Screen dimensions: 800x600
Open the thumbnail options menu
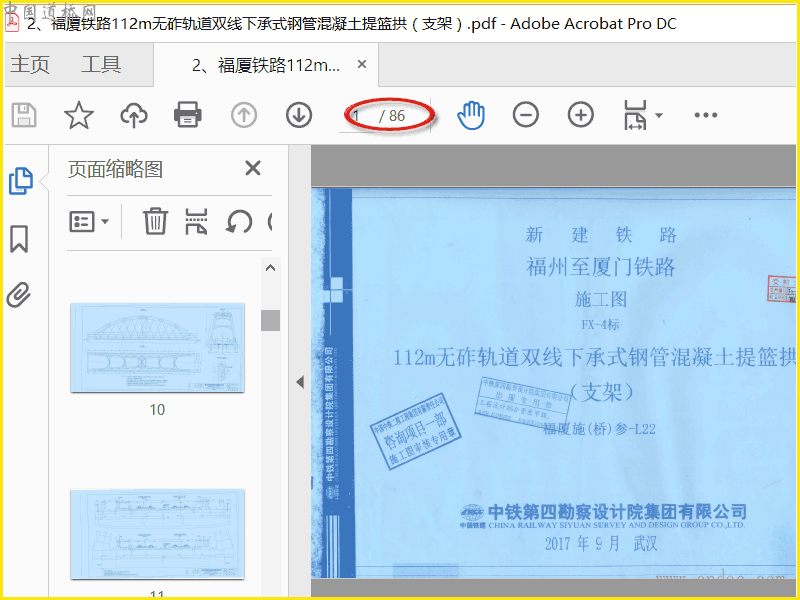point(89,222)
